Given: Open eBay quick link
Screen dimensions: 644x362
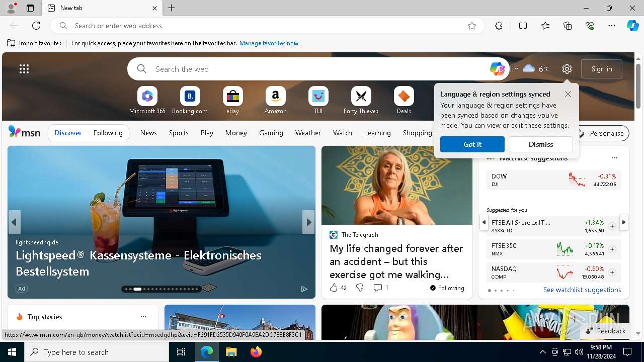Looking at the screenshot, I should point(232,101).
